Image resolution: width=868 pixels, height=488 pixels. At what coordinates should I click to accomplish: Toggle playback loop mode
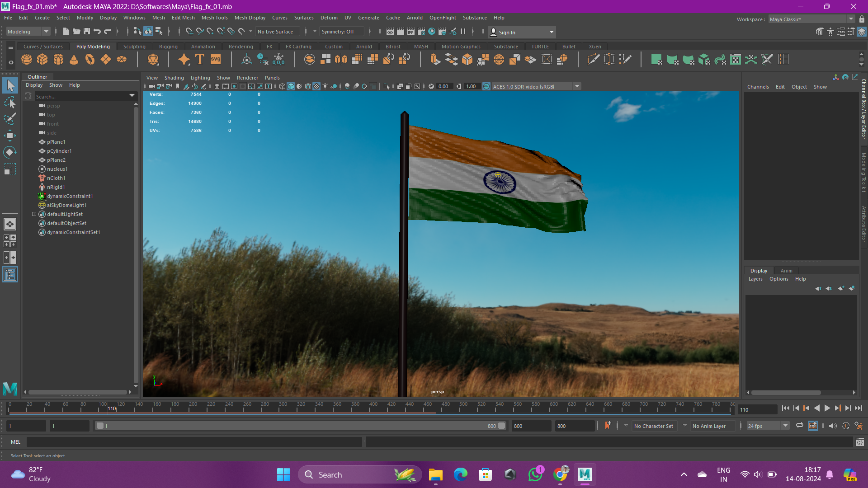pos(799,426)
